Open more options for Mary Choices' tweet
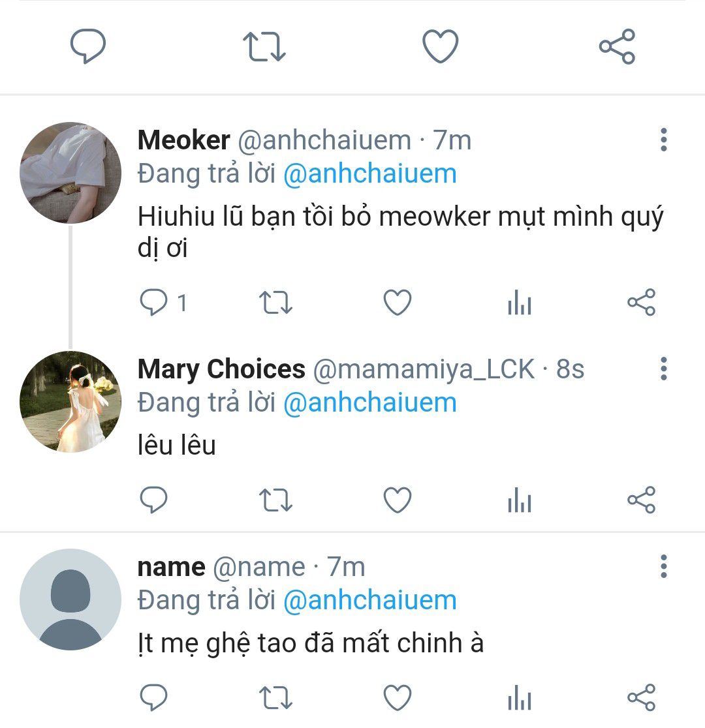The height and width of the screenshot is (728, 705). pyautogui.click(x=663, y=369)
